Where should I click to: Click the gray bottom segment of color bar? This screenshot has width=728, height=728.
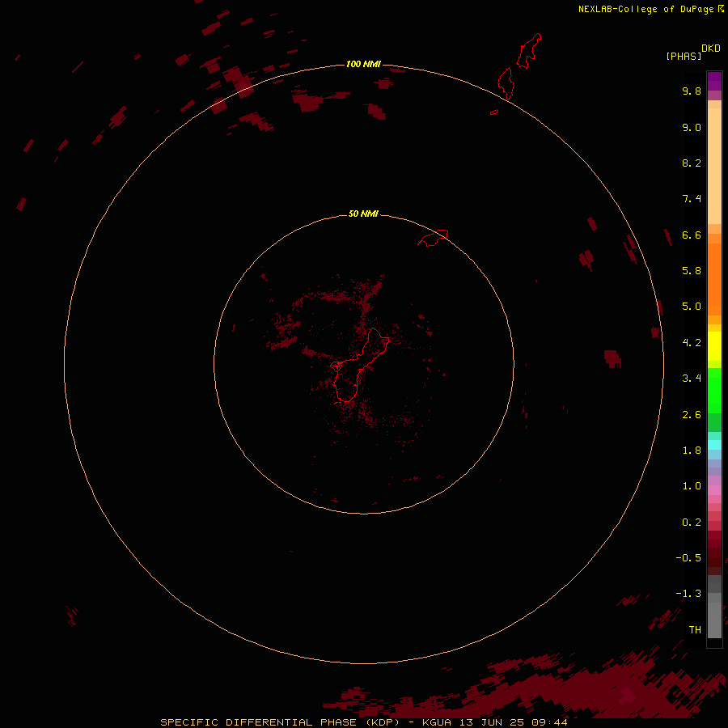(714, 620)
